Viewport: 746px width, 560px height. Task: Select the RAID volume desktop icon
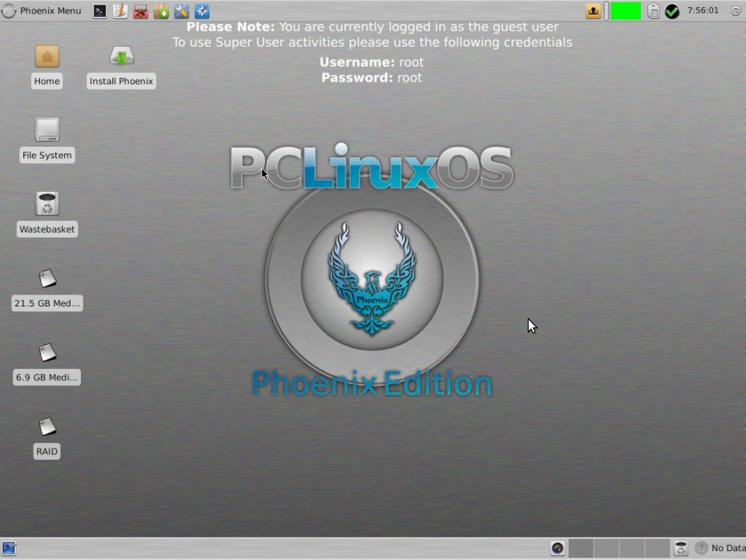pyautogui.click(x=47, y=438)
